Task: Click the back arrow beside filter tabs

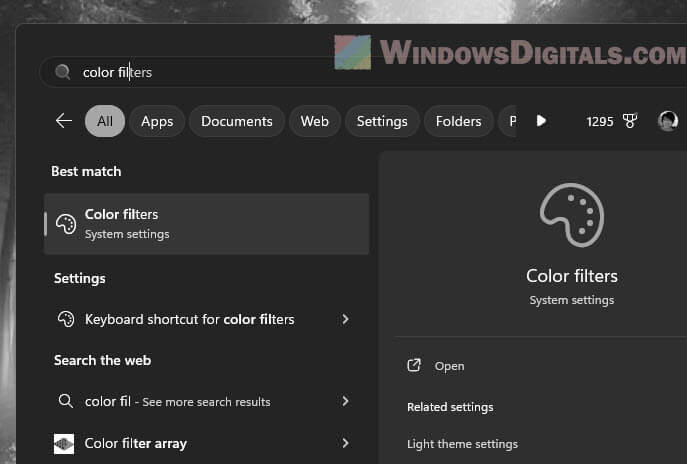Action: tap(64, 120)
